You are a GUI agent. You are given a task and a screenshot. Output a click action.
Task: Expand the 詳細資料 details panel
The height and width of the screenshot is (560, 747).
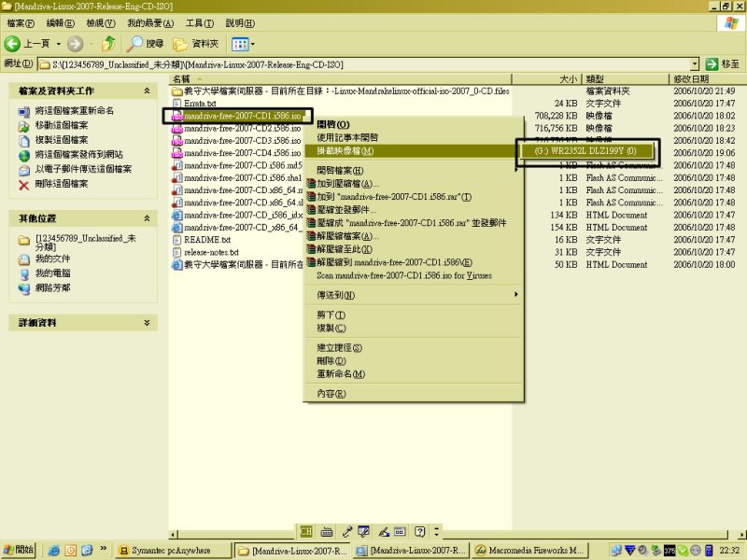[x=147, y=322]
